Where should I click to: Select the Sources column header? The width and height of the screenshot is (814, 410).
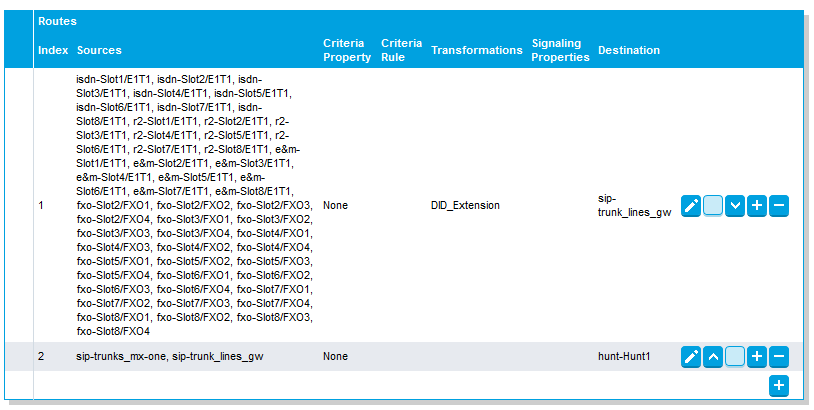[x=99, y=50]
